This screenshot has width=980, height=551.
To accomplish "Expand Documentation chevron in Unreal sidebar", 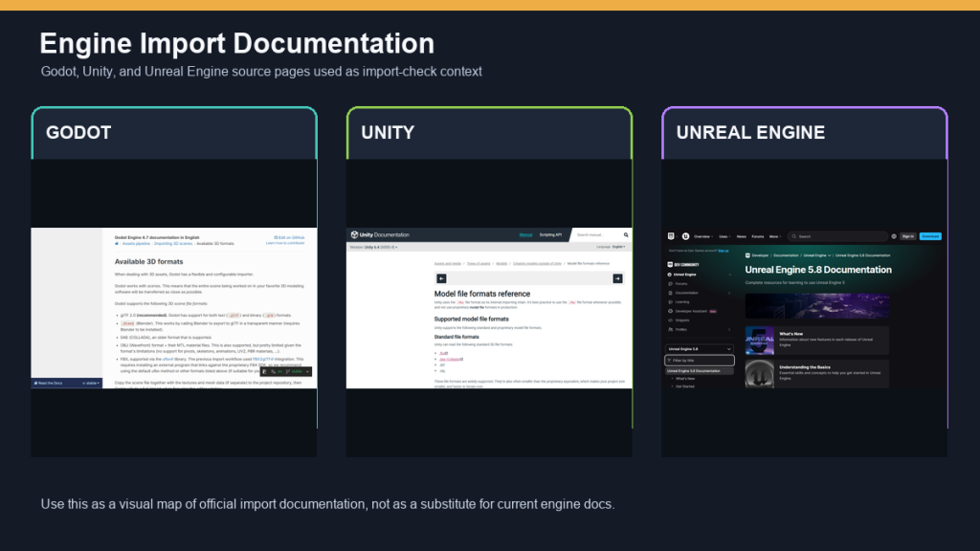I will [x=729, y=293].
